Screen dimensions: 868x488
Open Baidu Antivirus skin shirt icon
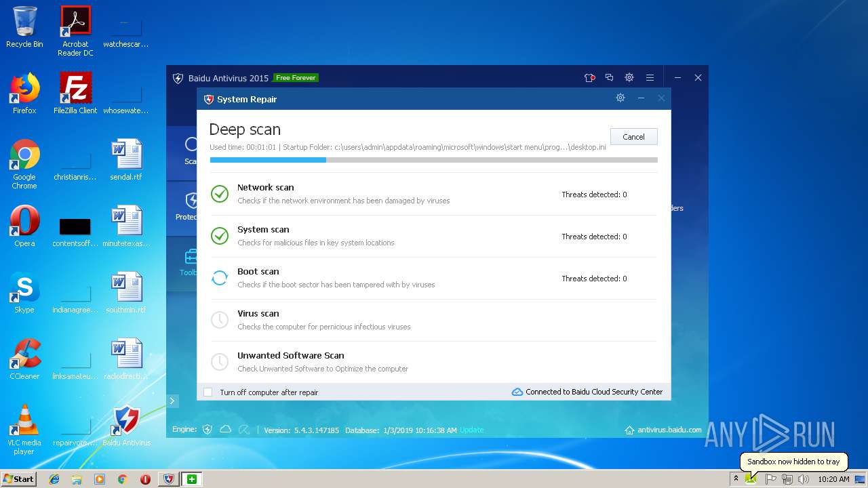click(x=589, y=78)
